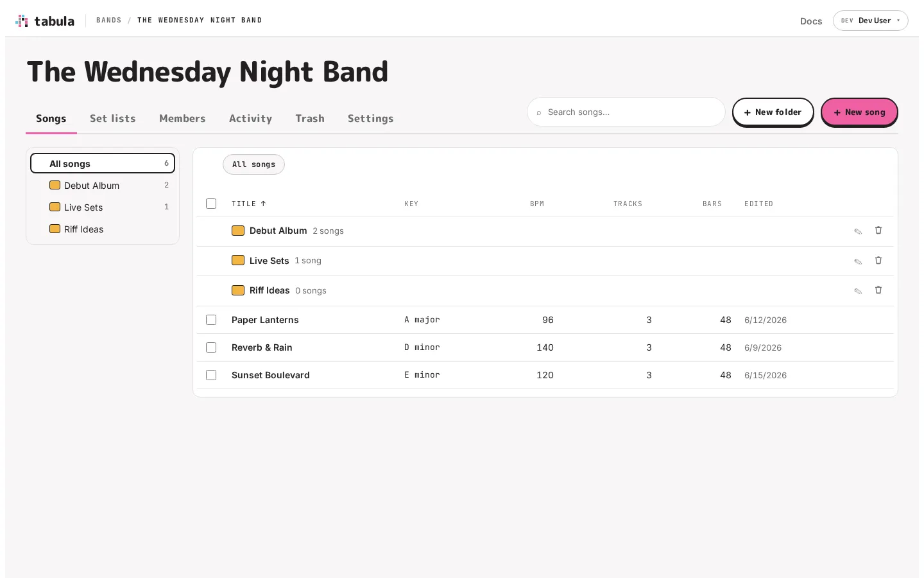Edit the Live Sets folder name with the pencil icon
This screenshot has height=578, width=924.
pos(858,261)
